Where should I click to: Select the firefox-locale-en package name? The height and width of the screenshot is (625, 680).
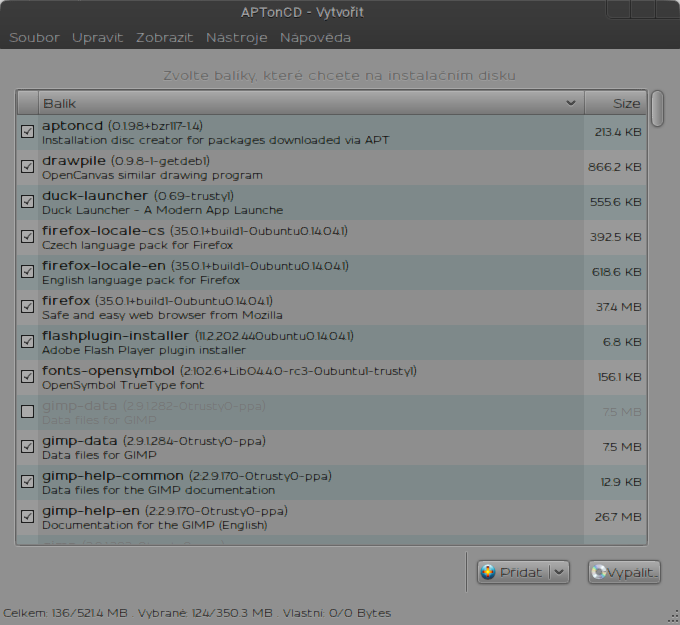[x=104, y=266]
